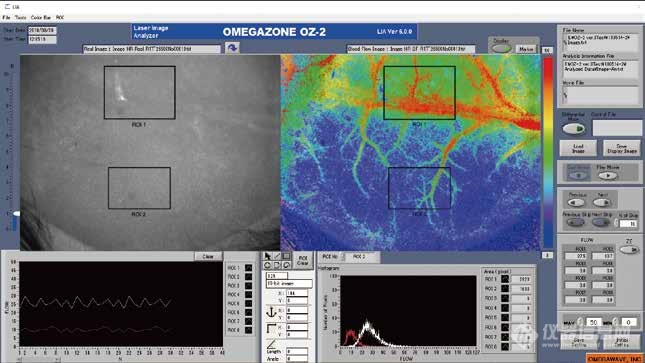Open the ROI No selector stepper
Screen dimensions: 645x363
343,256
